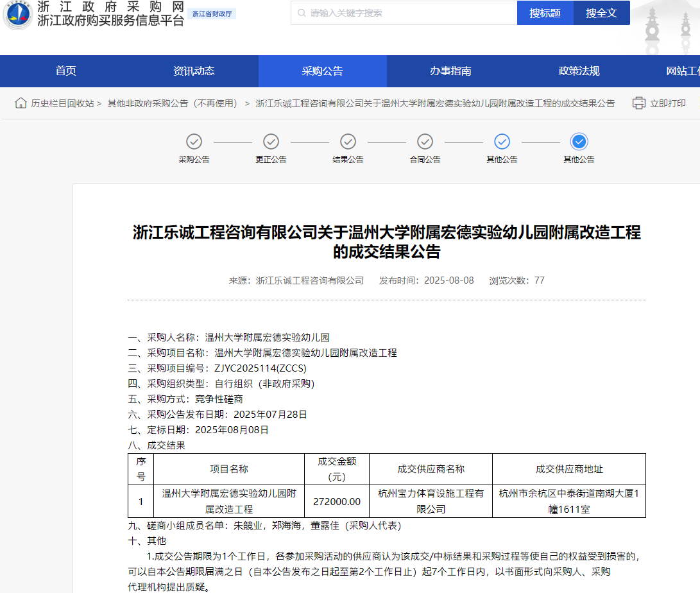Click the 合同公告 step checkmark circle
Image resolution: width=700 pixels, height=593 pixels.
(425, 141)
